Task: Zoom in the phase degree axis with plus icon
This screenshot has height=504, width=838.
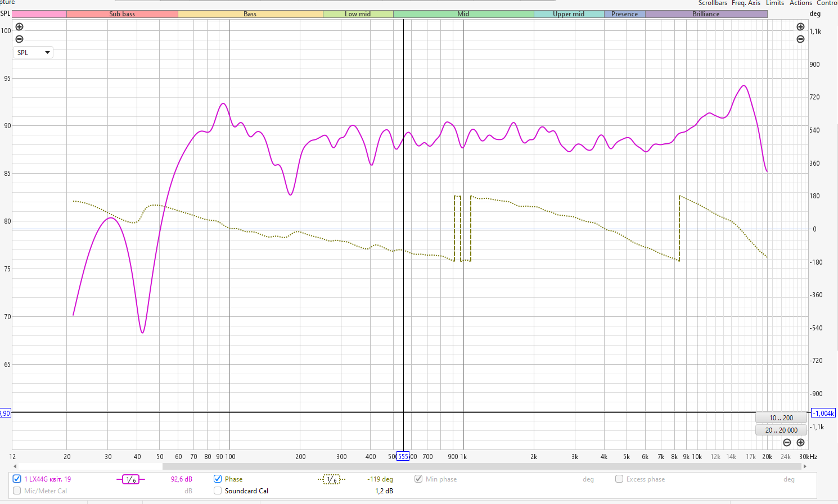Action: click(x=800, y=27)
